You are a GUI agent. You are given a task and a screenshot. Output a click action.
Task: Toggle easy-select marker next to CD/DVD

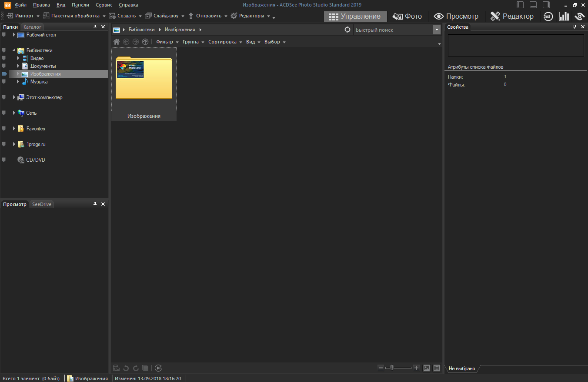[4, 160]
